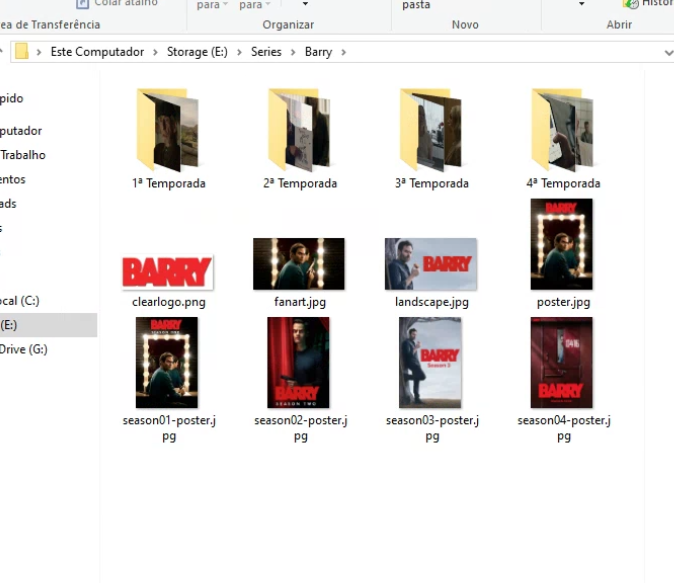Open the 3ª Temporada folder

[431, 130]
